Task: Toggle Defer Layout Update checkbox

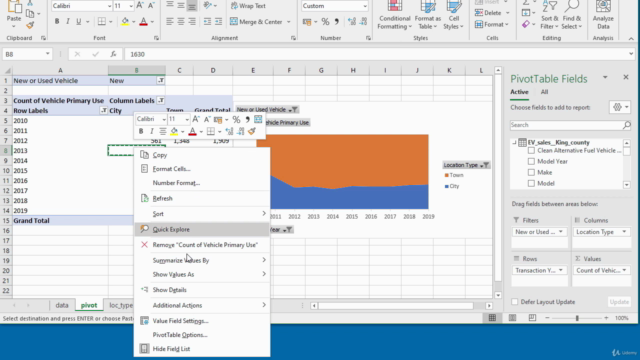Action: pos(515,302)
